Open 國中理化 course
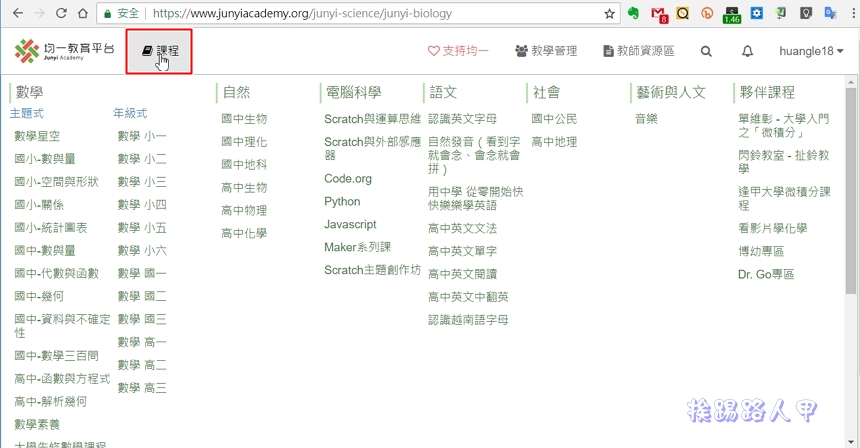Image resolution: width=860 pixels, height=448 pixels. (244, 142)
